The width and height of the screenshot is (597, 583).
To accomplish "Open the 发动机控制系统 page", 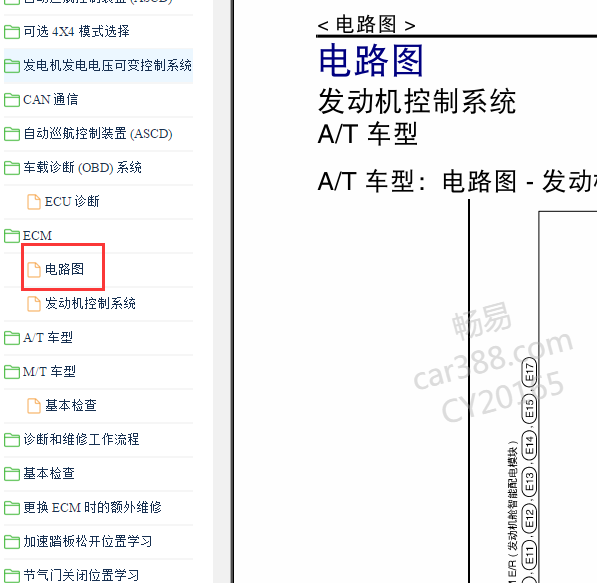I will (90, 303).
